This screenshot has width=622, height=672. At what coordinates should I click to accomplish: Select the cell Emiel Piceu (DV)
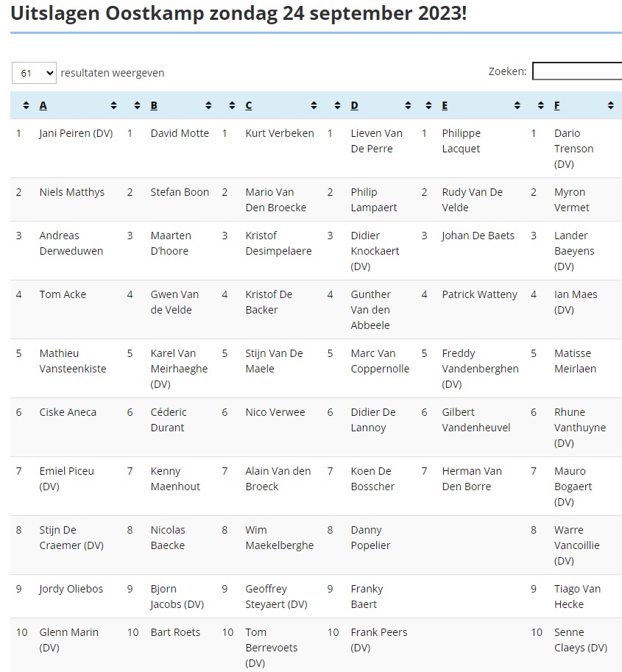pyautogui.click(x=66, y=478)
